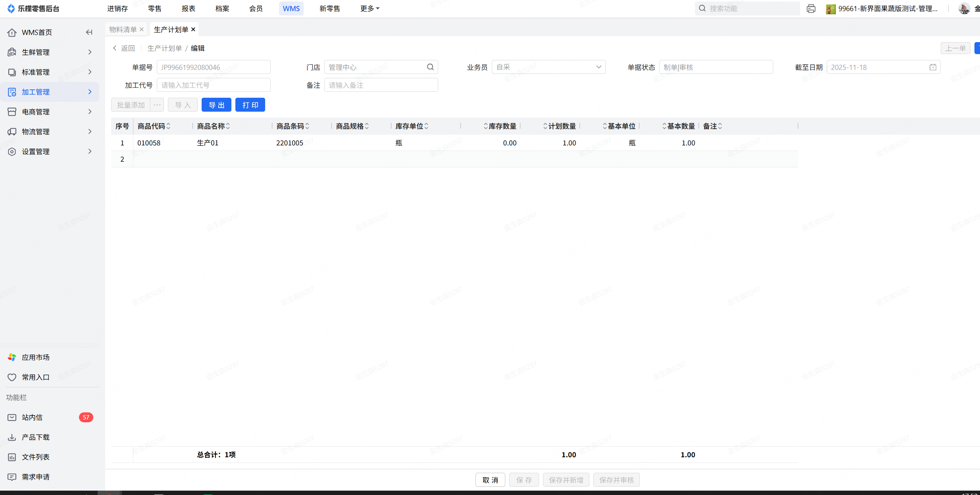980x495 pixels.
Task: Sort by 商品代码 column arrows
Action: tap(168, 126)
